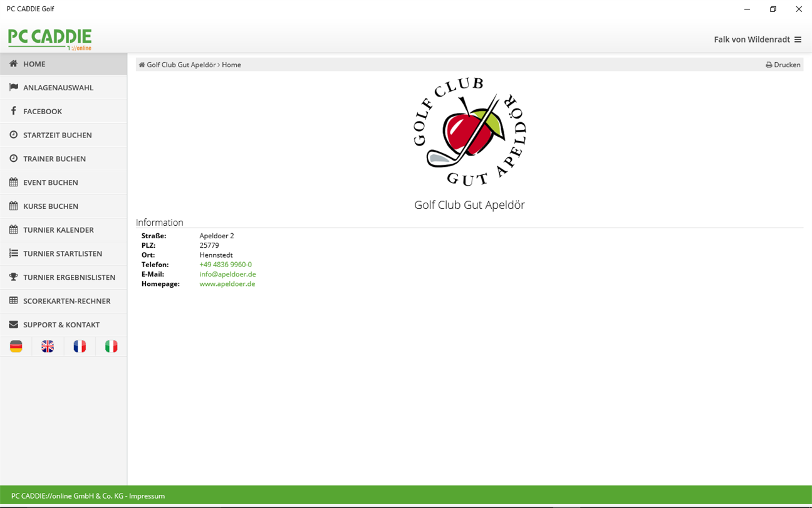Switch language with the UK flag
The image size is (812, 508).
tap(48, 346)
